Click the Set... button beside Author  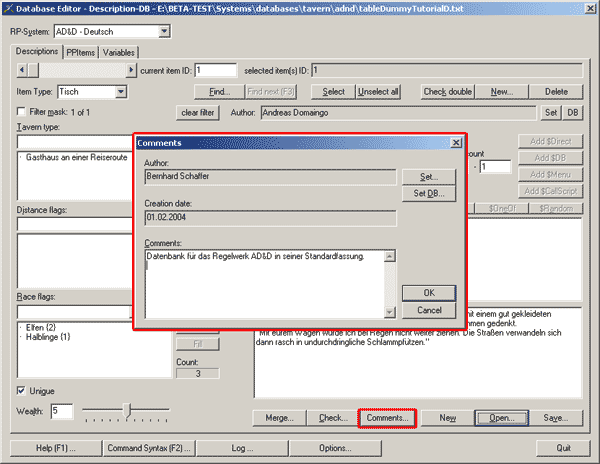[x=429, y=176]
